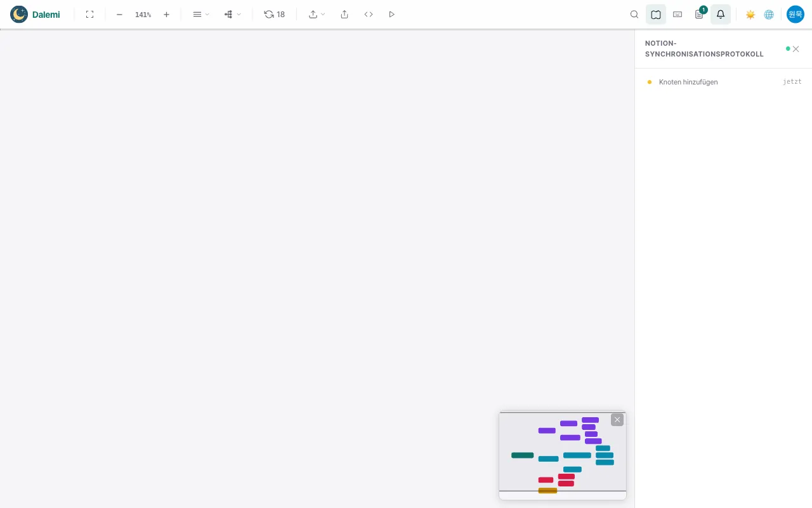812x508 pixels.
Task: Click the orange node in minimap
Action: point(547,490)
